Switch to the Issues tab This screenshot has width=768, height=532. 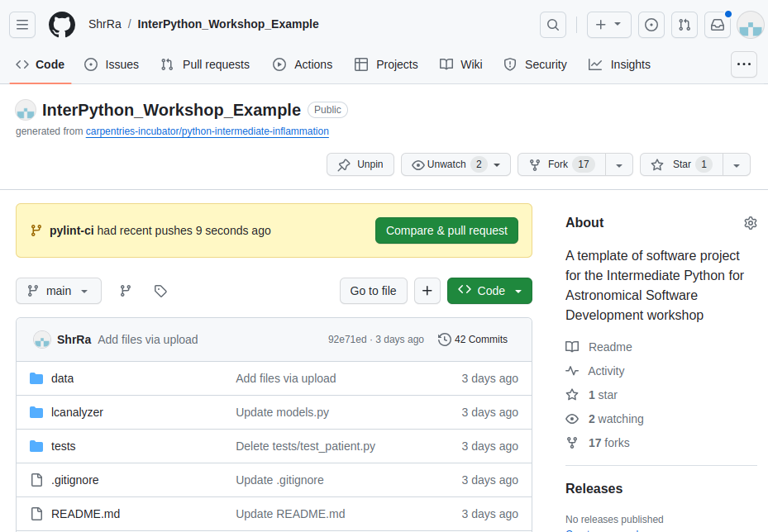point(112,64)
